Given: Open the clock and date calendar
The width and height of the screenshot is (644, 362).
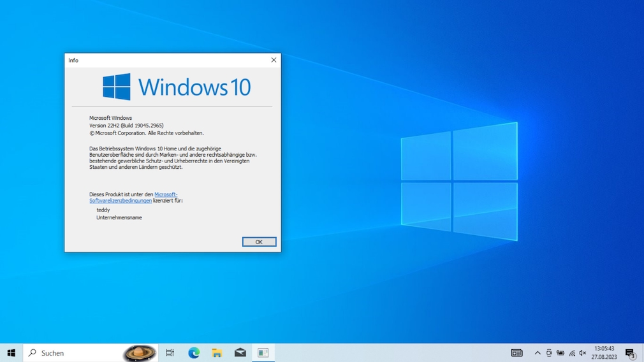Looking at the screenshot, I should tap(604, 353).
